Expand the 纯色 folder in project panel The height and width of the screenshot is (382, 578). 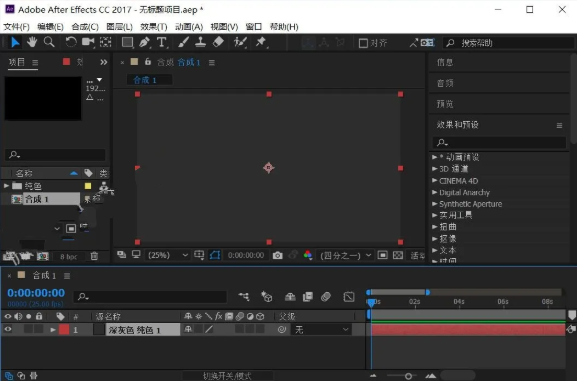point(6,185)
